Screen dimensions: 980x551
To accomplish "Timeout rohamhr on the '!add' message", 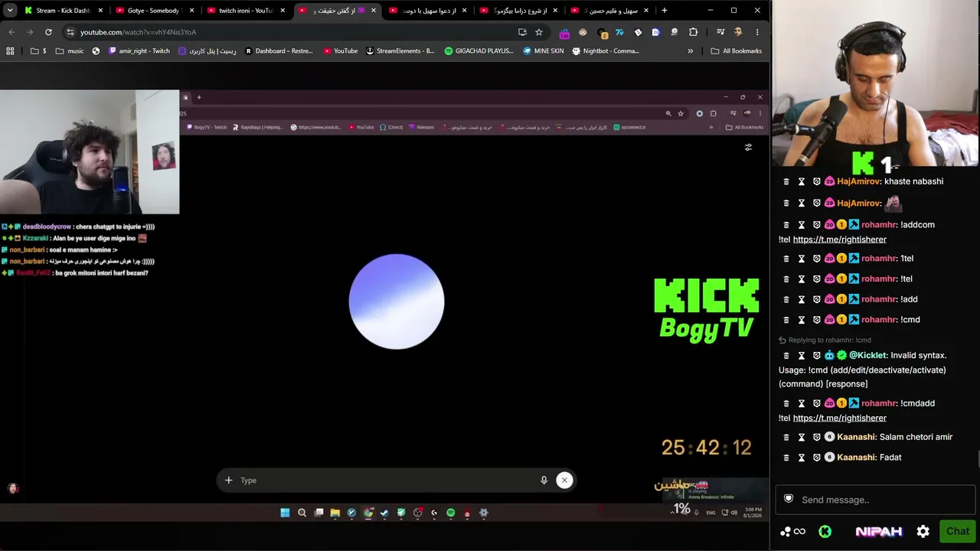I will tap(801, 299).
